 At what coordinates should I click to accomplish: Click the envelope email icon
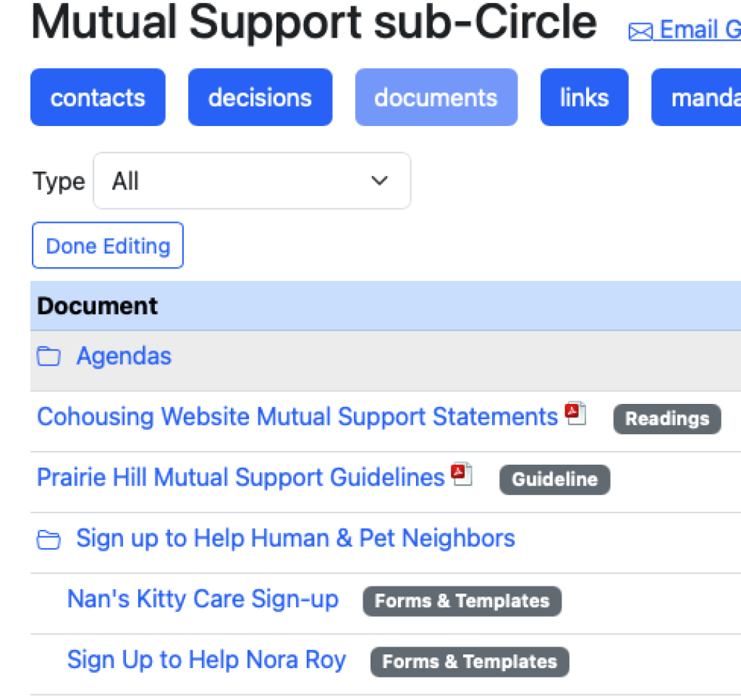640,32
